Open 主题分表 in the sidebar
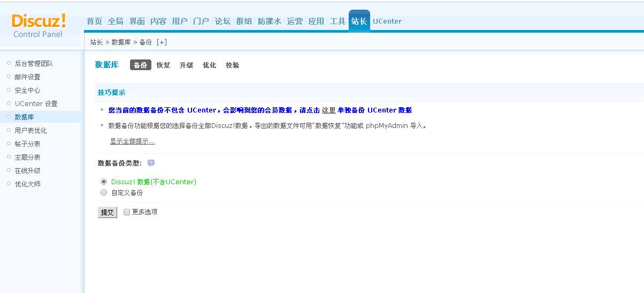The height and width of the screenshot is (293, 644). click(27, 157)
